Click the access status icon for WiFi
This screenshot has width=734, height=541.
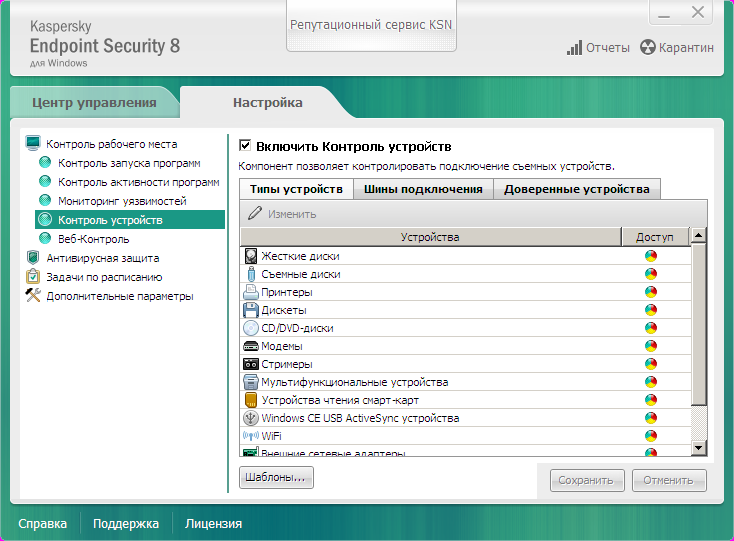pos(651,436)
